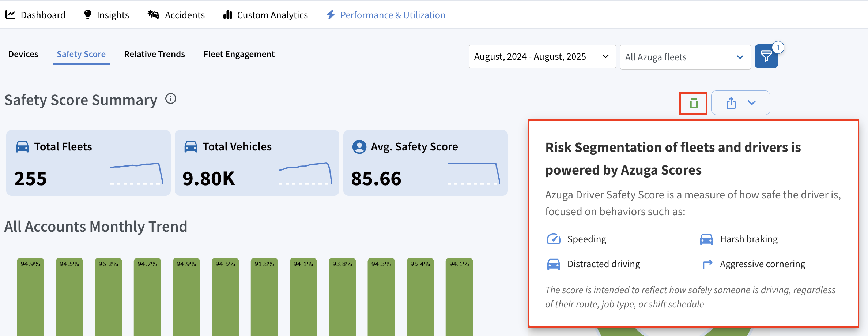
Task: Click the 'Harsh braking' behavior text
Action: pyautogui.click(x=749, y=239)
